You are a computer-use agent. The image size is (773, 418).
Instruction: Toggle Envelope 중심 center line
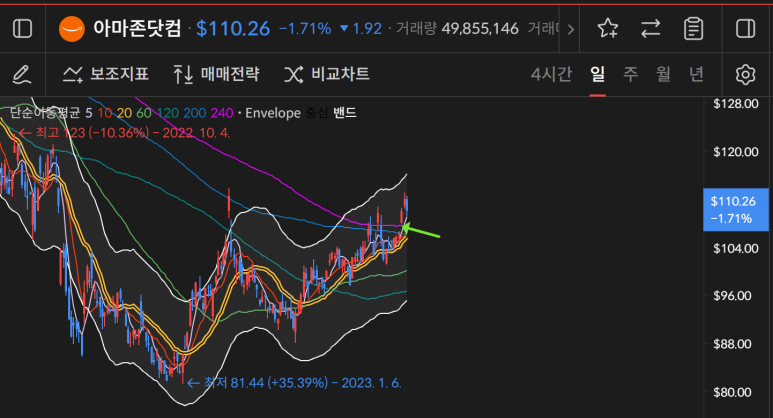click(x=316, y=113)
